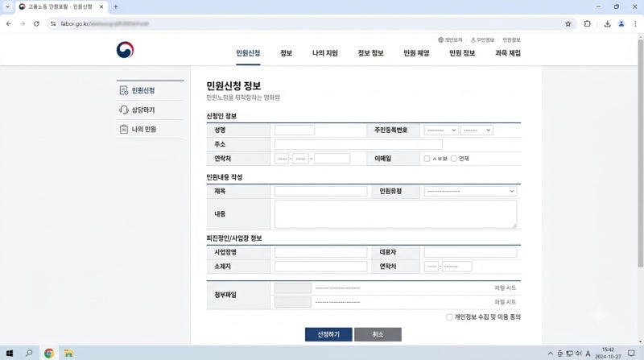This screenshot has width=644, height=360.
Task: Click the gray 취소 cancel button
Action: pos(378,334)
